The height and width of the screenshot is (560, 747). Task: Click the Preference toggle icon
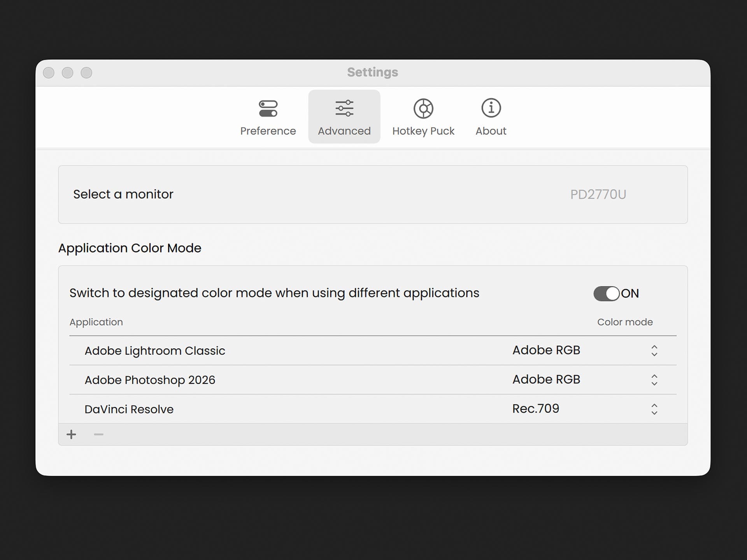click(x=268, y=108)
